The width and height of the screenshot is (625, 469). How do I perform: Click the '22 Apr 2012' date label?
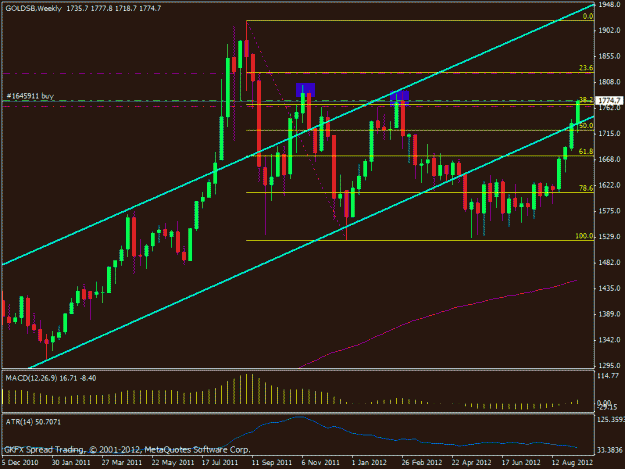pyautogui.click(x=472, y=463)
